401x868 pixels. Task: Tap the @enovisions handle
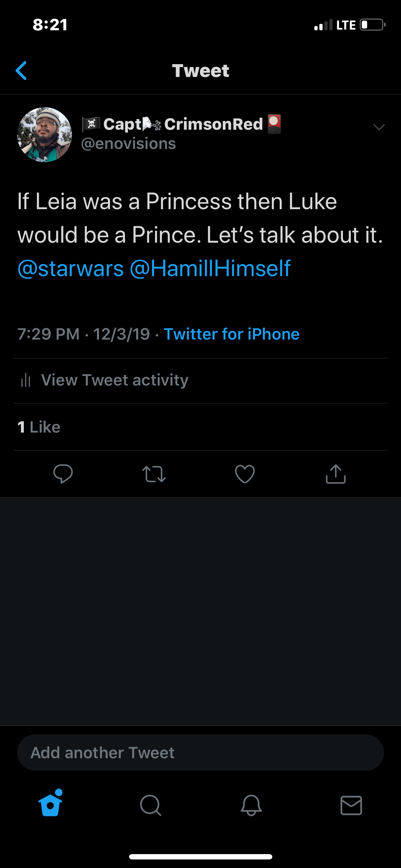(128, 144)
